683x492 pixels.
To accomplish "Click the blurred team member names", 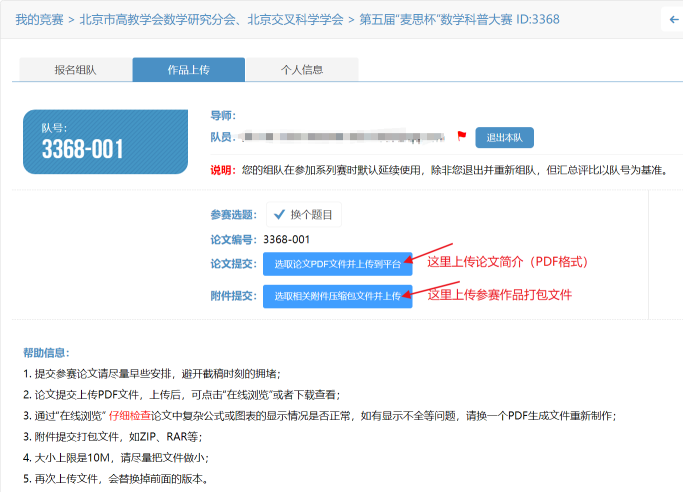I will 342,137.
